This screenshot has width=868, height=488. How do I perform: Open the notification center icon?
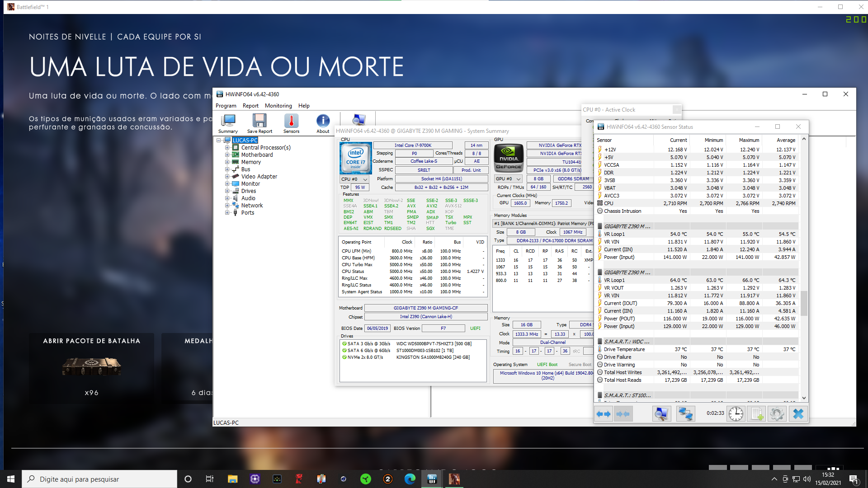pos(854,479)
